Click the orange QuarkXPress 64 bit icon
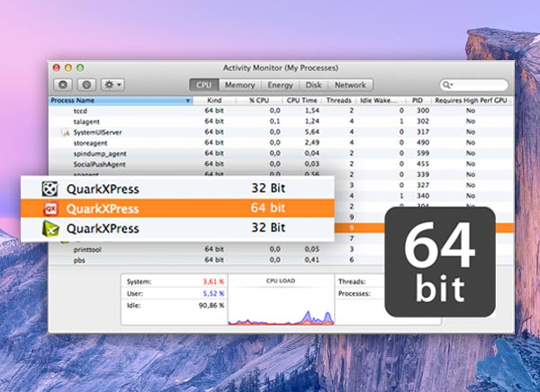Image resolution: width=540 pixels, height=392 pixels. coord(50,209)
